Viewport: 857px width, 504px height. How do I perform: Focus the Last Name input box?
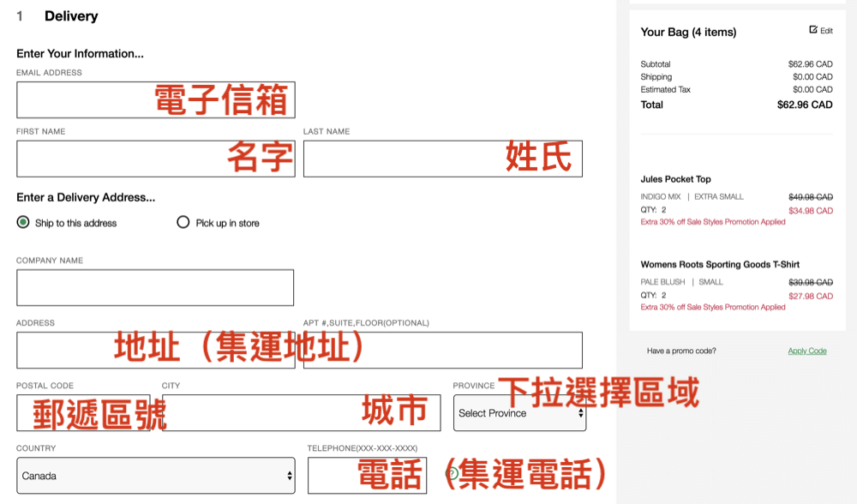click(x=403, y=159)
